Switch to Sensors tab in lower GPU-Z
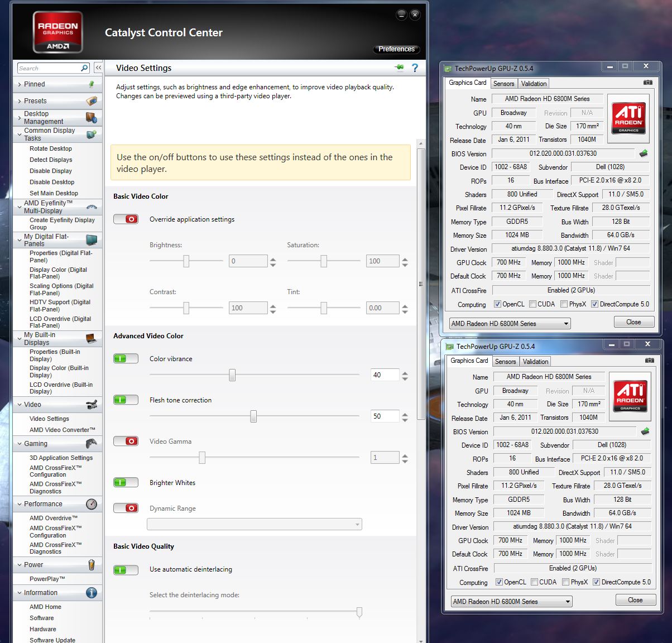The width and height of the screenshot is (672, 643). [x=506, y=362]
